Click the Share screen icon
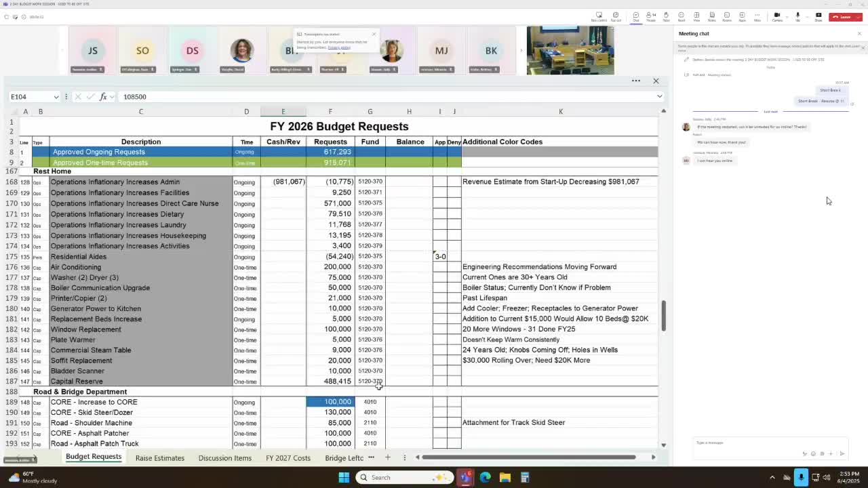868x488 pixels. coord(818,16)
